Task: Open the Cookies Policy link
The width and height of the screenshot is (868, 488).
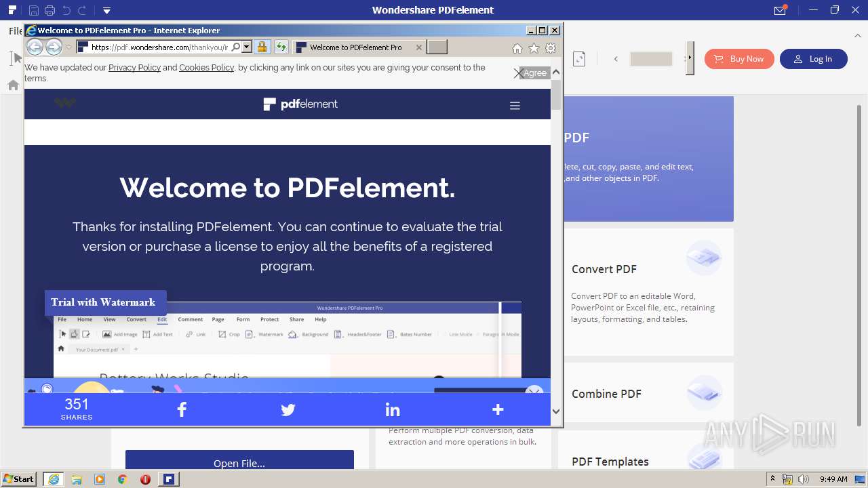Action: click(x=206, y=68)
